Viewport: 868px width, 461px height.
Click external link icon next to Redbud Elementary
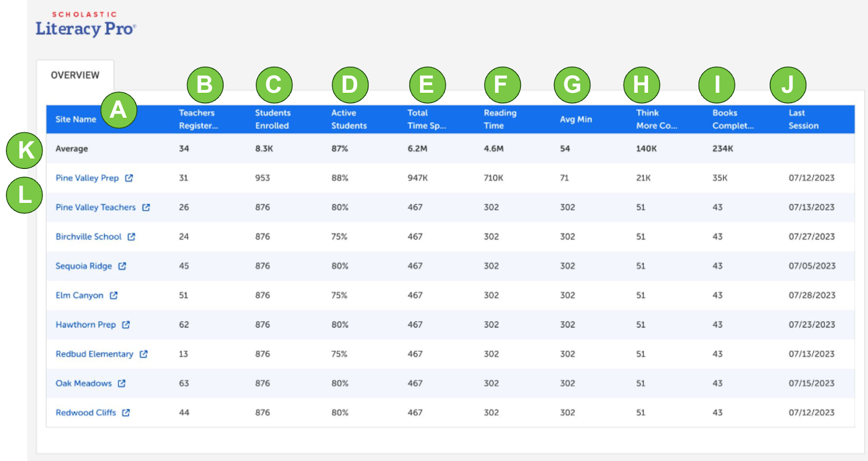point(143,354)
